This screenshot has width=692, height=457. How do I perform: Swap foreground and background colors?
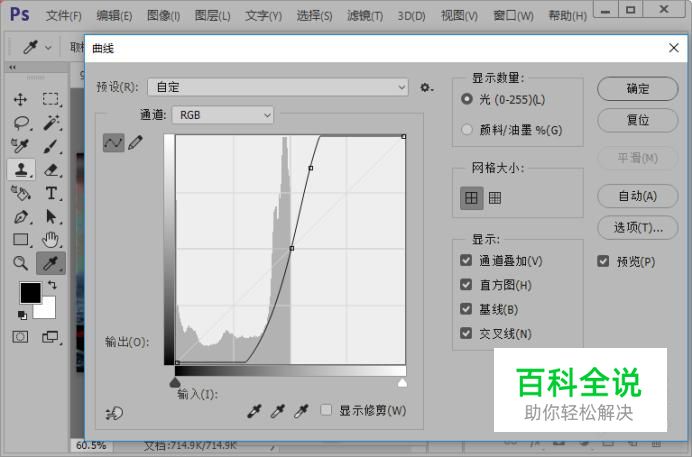pyautogui.click(x=52, y=285)
